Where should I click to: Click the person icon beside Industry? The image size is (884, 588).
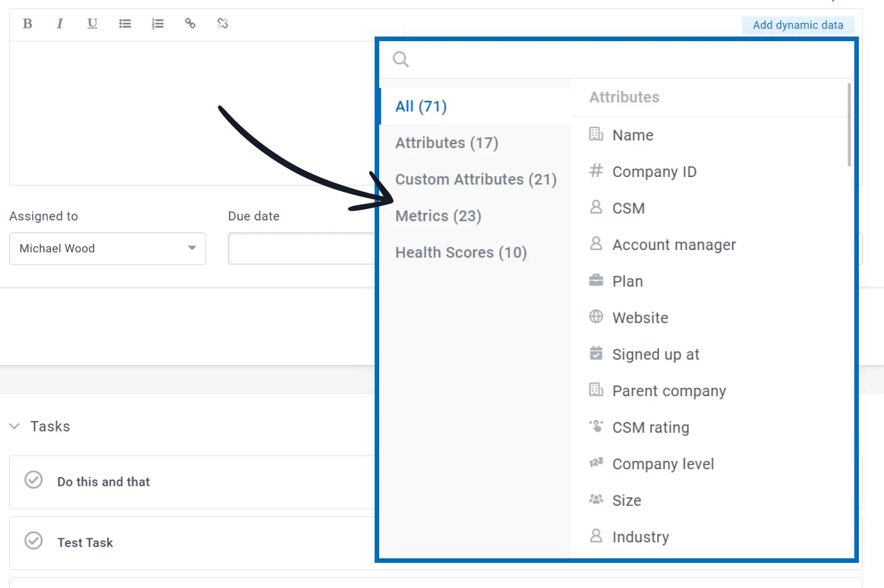[596, 536]
